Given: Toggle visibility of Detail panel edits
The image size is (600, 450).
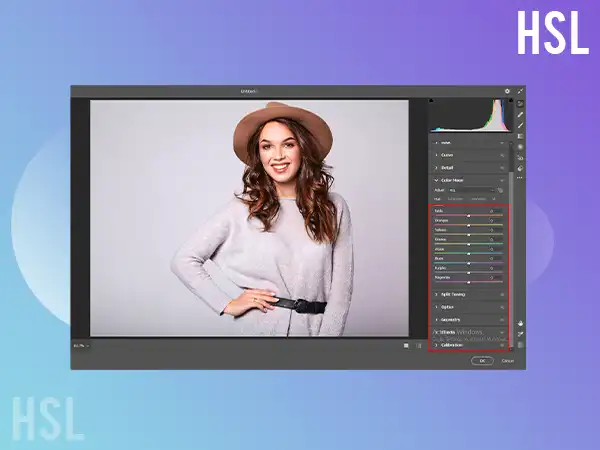Looking at the screenshot, I should (x=502, y=168).
